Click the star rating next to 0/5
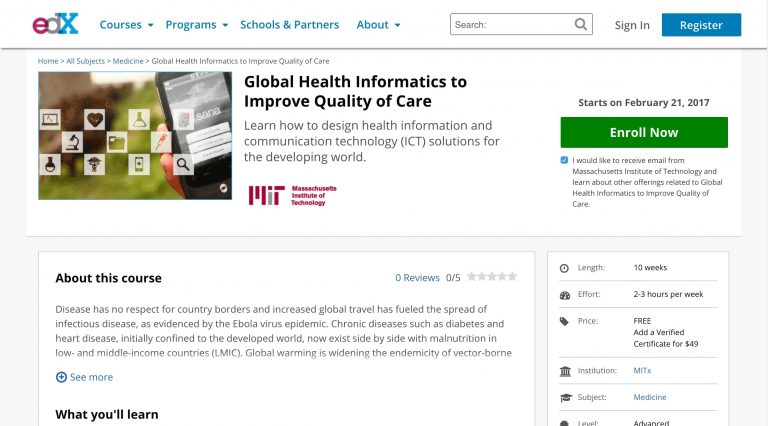Viewport: 768px width, 426px height. pyautogui.click(x=492, y=277)
